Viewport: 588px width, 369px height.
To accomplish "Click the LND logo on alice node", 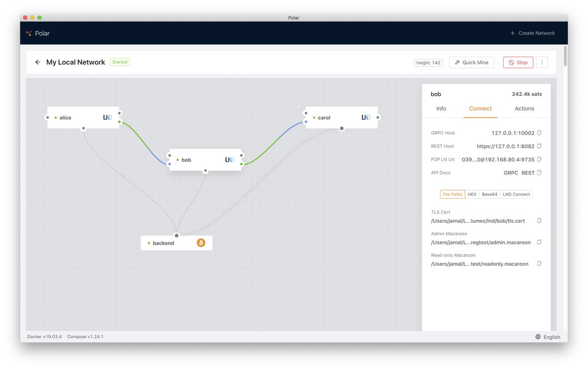I will point(107,117).
